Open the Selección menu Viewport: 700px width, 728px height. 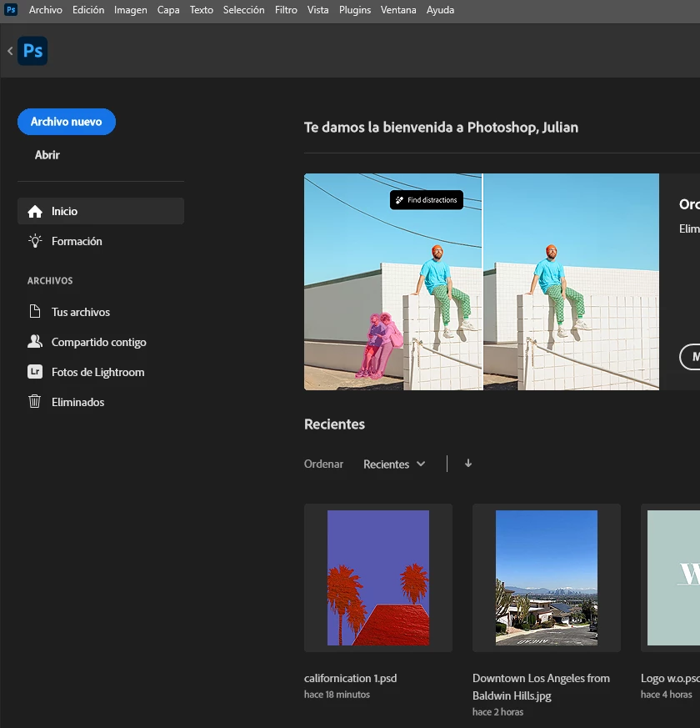point(243,10)
